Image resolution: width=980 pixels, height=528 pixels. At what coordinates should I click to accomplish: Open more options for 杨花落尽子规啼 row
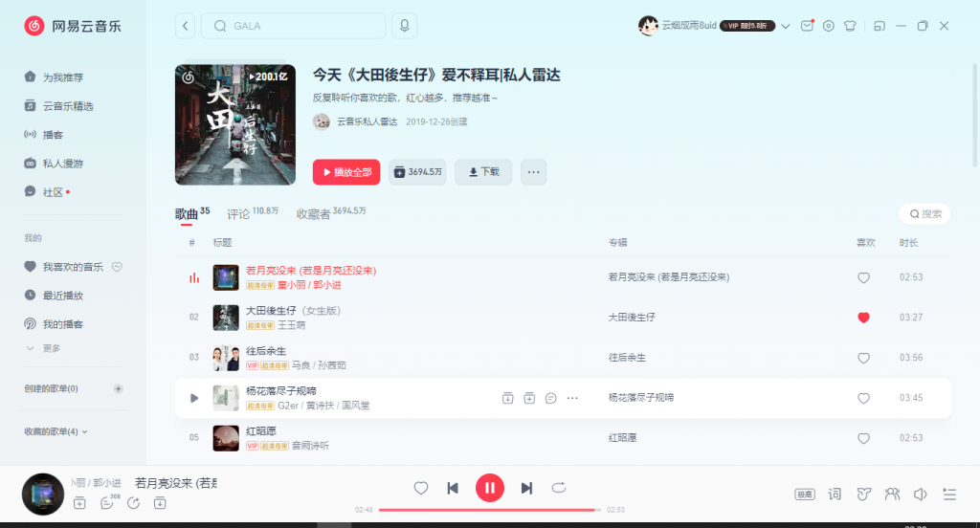[572, 398]
